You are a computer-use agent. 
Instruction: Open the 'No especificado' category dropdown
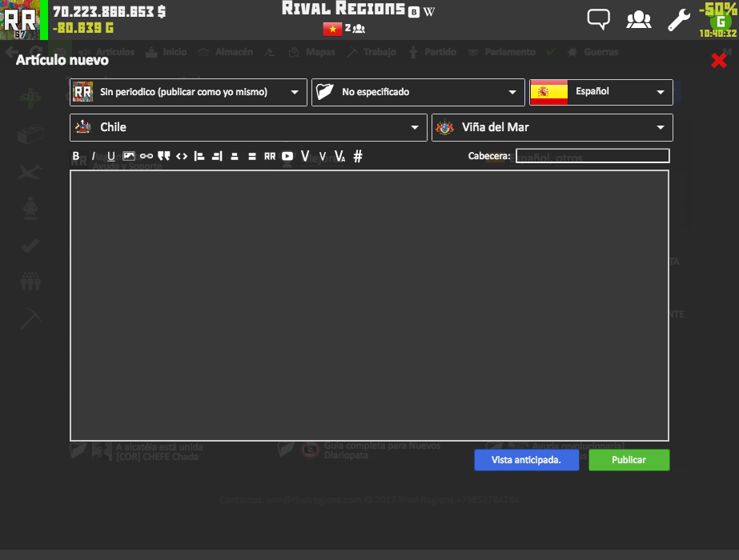pyautogui.click(x=417, y=92)
